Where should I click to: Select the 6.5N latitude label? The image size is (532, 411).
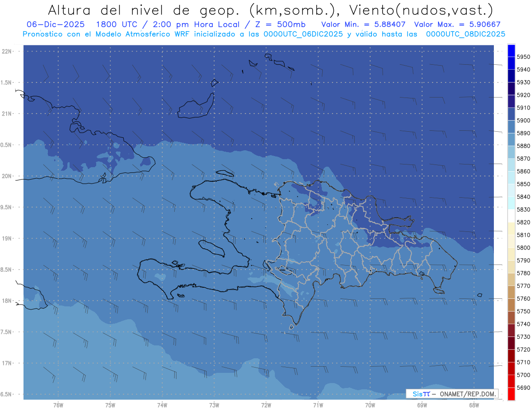coord(7,394)
